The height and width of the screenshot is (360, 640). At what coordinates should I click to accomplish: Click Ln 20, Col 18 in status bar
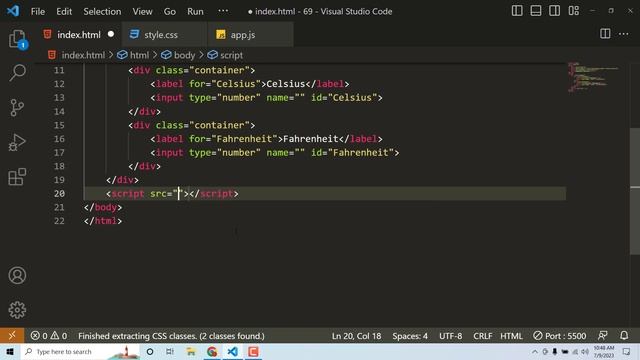tap(356, 336)
